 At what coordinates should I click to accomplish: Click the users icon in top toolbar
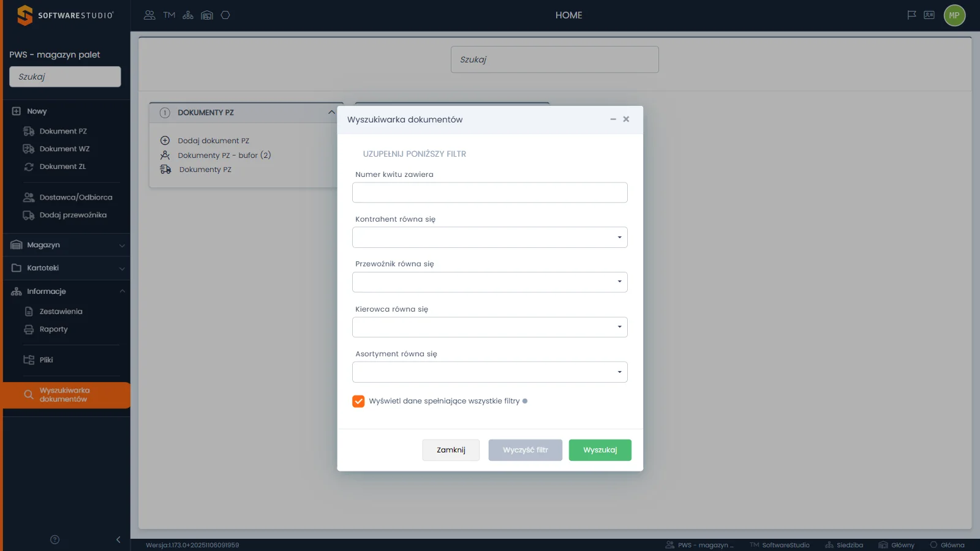(149, 15)
